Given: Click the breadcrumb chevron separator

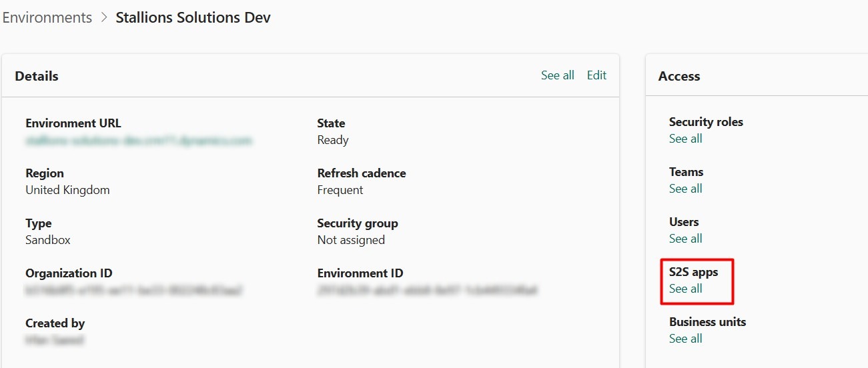Looking at the screenshot, I should (104, 18).
